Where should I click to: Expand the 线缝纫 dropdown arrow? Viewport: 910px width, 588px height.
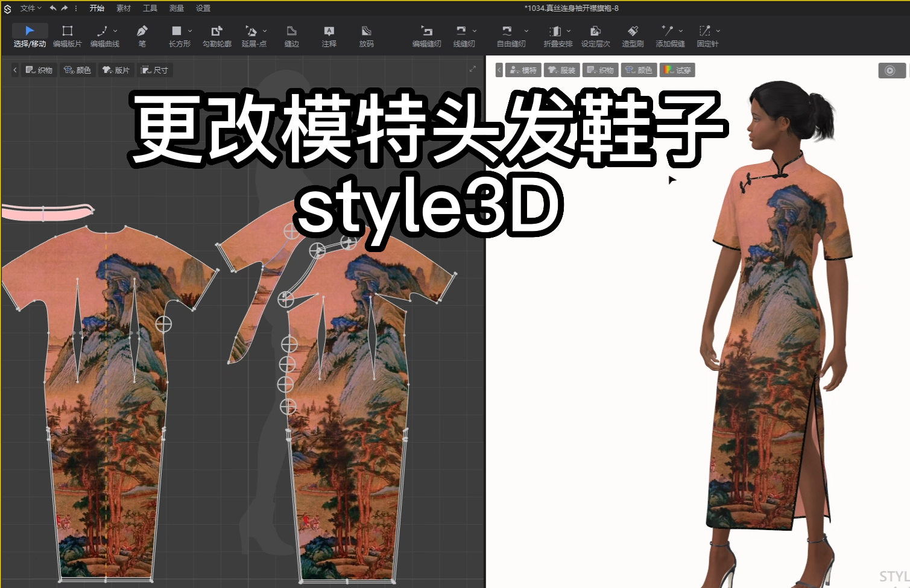tap(475, 31)
